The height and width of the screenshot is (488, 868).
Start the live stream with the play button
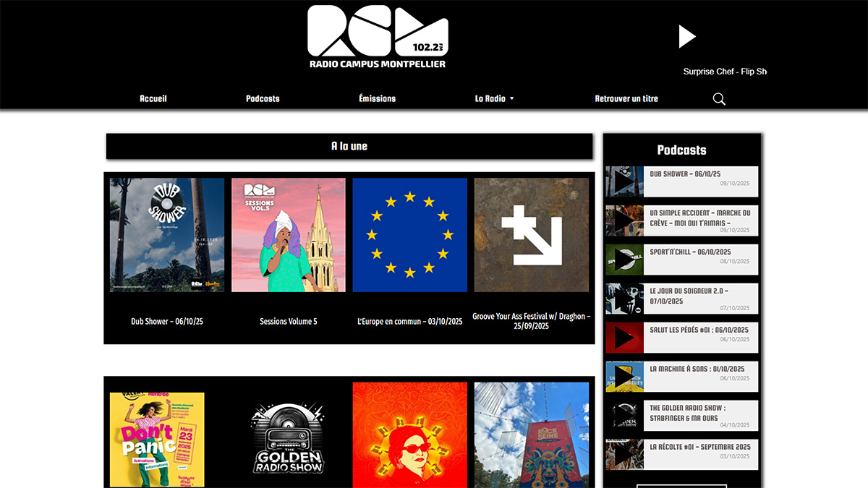[687, 36]
